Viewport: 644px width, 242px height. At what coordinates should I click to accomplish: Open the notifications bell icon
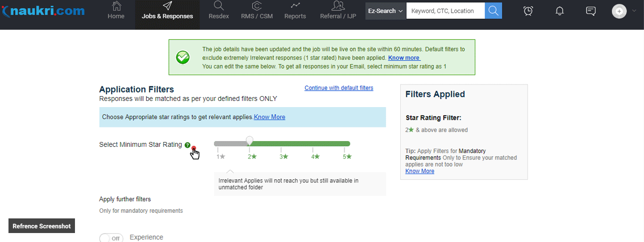[x=560, y=11]
